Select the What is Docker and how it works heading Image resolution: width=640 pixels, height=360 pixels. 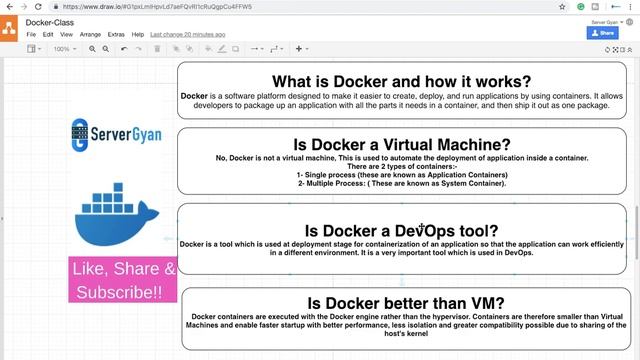pyautogui.click(x=402, y=82)
